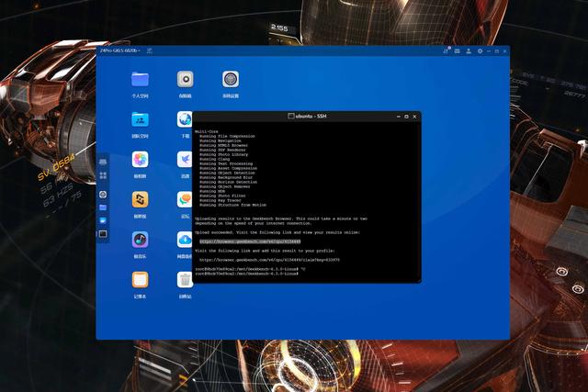Click the 'Running Object Remover' line
The height and width of the screenshot is (392, 588).
point(224,186)
